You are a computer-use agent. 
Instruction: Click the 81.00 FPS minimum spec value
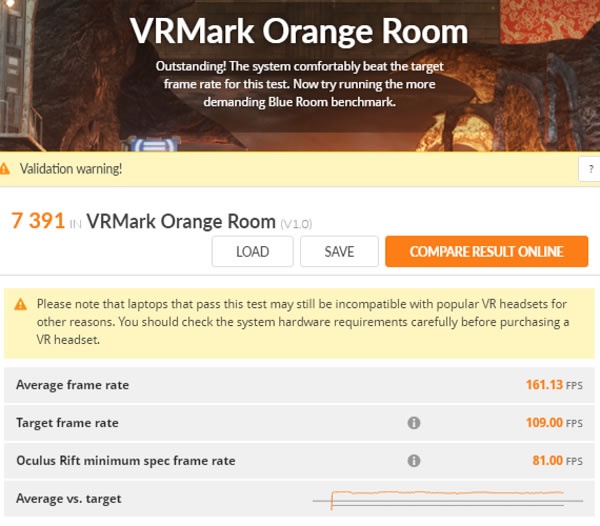558,461
